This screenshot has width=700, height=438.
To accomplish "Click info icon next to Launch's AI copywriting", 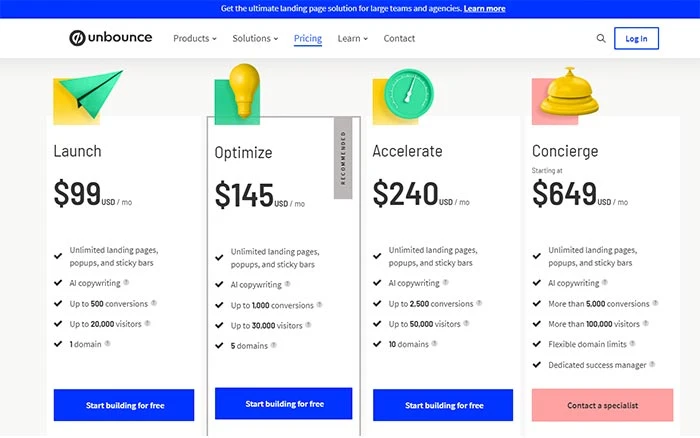I will [x=126, y=283].
